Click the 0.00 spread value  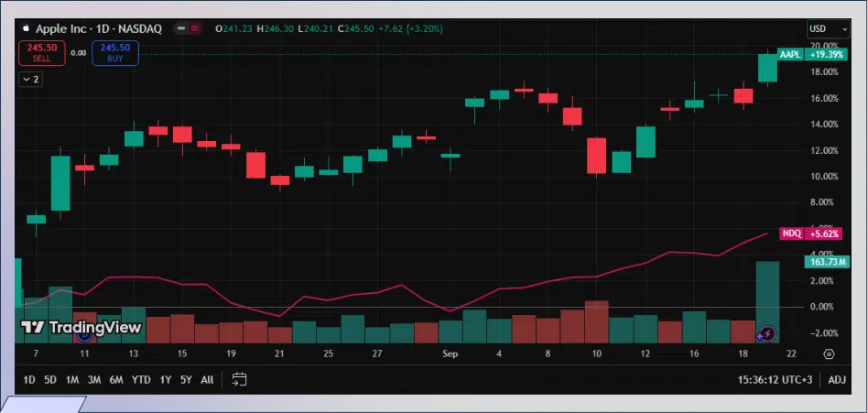[79, 53]
